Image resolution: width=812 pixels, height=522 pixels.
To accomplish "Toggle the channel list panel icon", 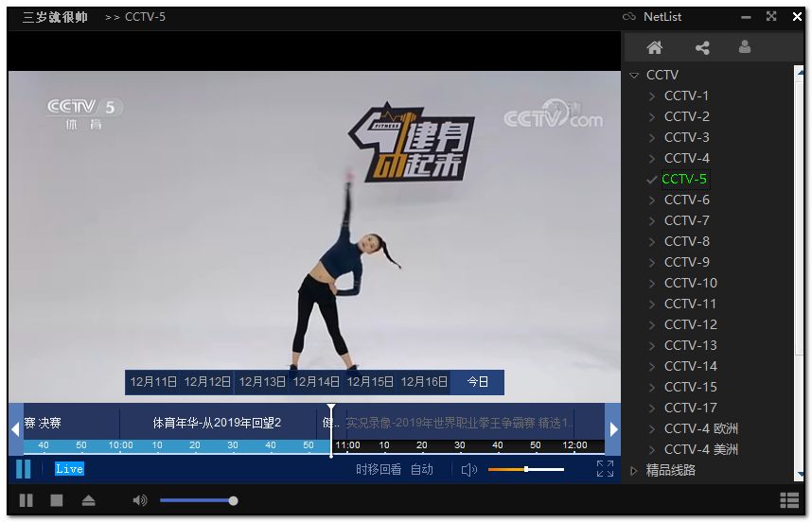I will pyautogui.click(x=789, y=501).
